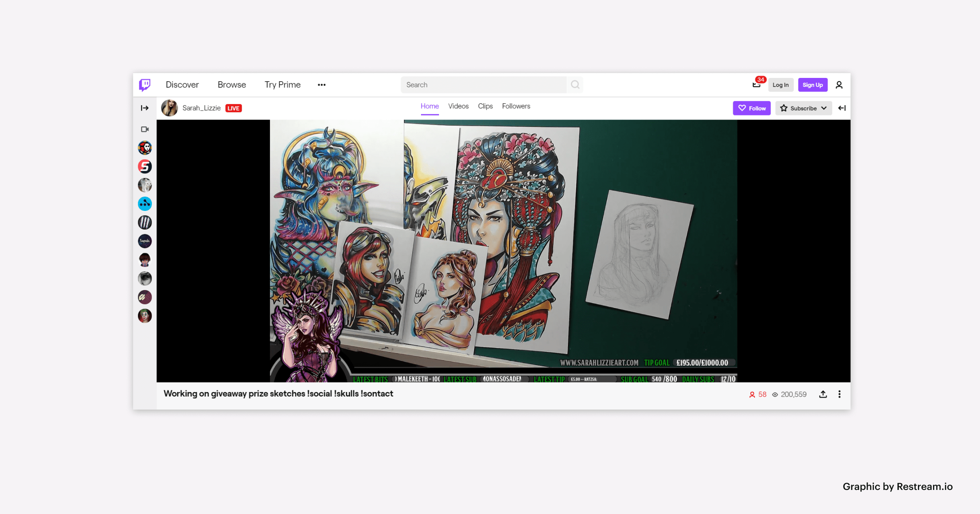Viewport: 980px width, 514px height.
Task: Open the gray white-haired avatar channel
Action: tap(145, 185)
